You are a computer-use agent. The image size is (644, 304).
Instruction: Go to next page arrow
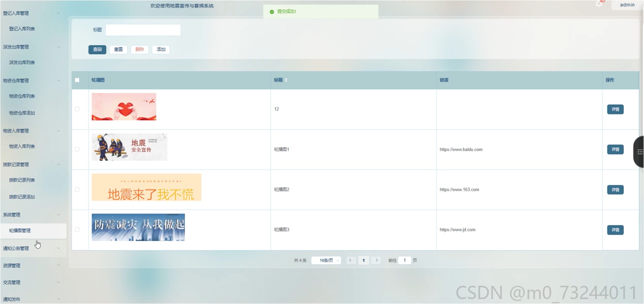tap(376, 260)
